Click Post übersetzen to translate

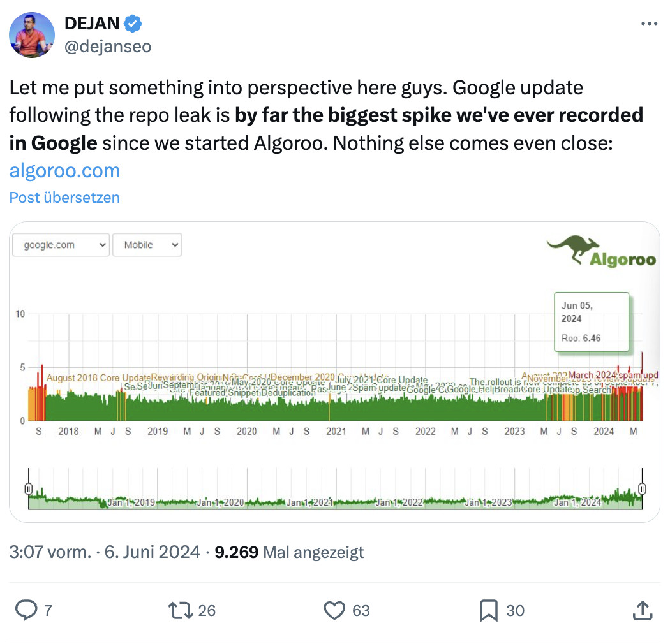[64, 198]
